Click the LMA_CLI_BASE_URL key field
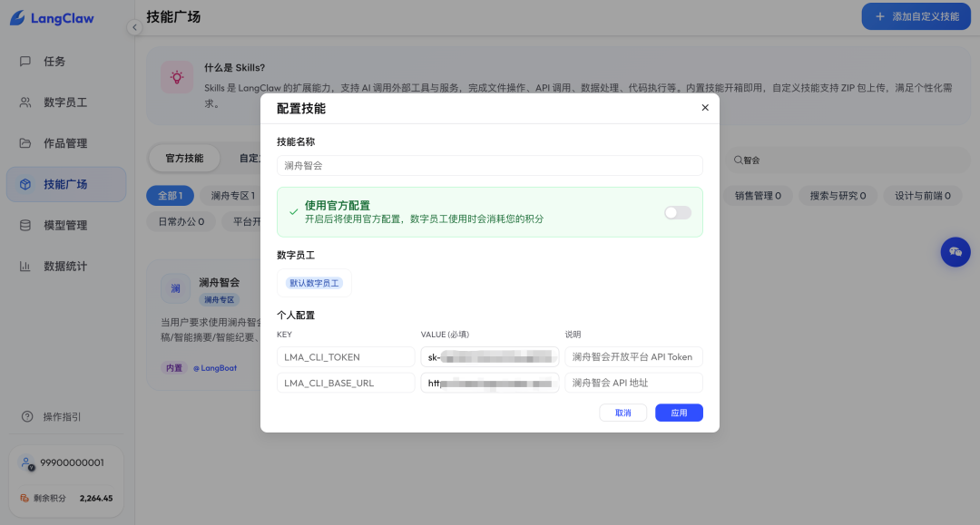Screen dimensions: 980x525 click(x=346, y=383)
